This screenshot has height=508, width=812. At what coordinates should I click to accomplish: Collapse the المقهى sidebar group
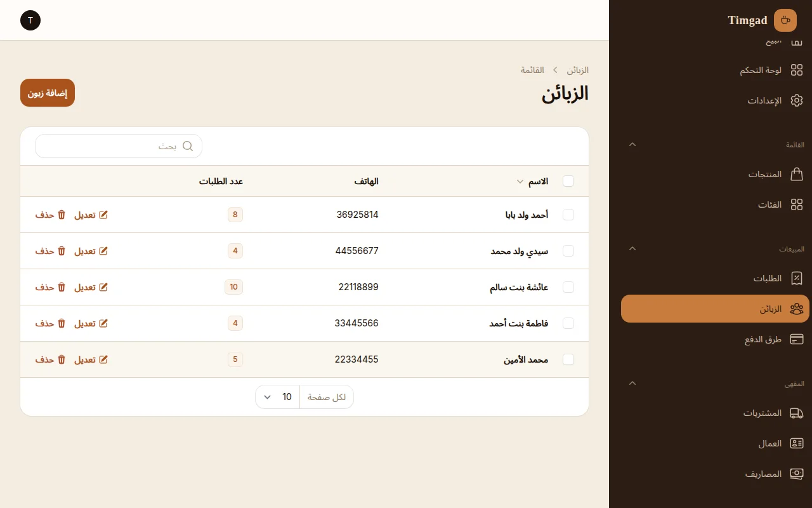[632, 383]
